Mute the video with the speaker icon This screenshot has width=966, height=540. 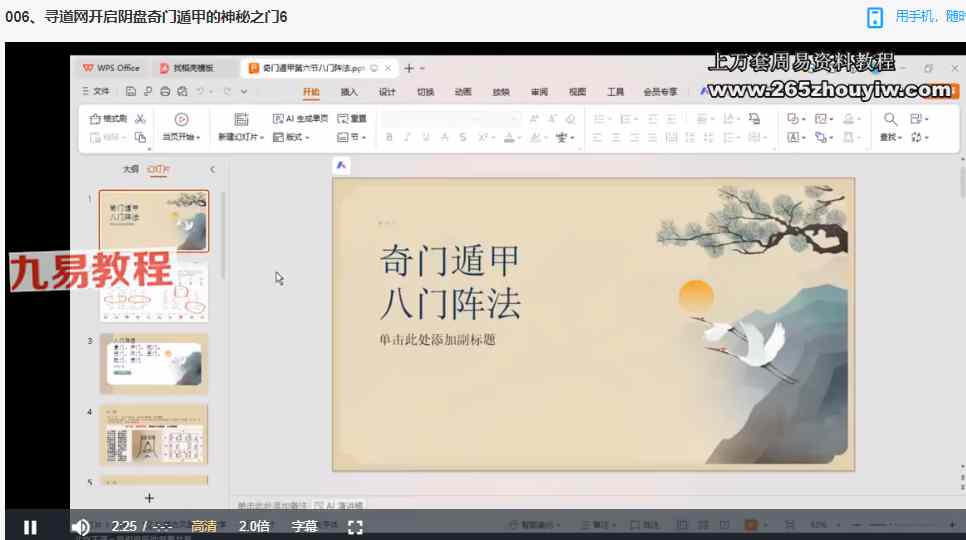click(x=80, y=527)
